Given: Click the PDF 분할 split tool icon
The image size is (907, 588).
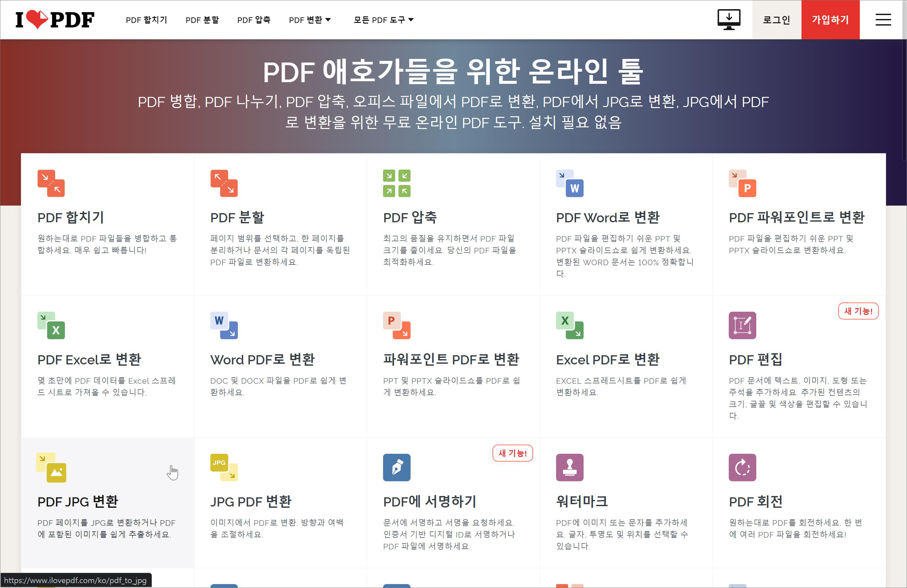Looking at the screenshot, I should click(x=224, y=183).
